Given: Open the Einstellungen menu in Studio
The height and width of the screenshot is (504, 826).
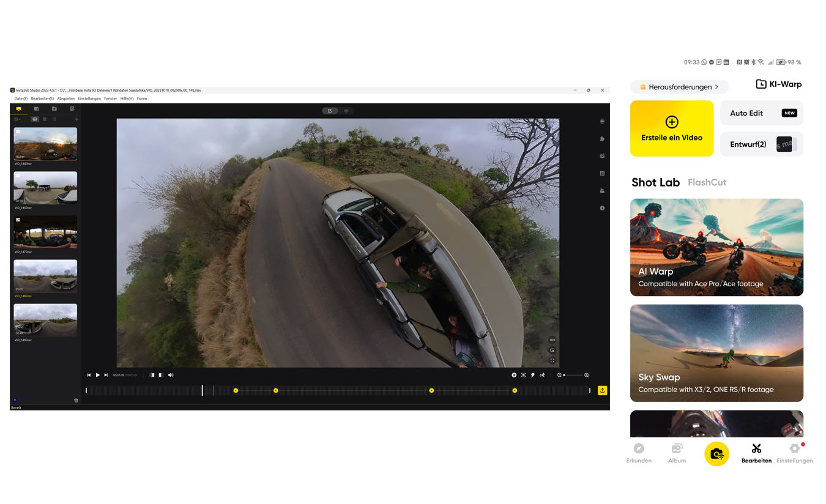Looking at the screenshot, I should [89, 98].
